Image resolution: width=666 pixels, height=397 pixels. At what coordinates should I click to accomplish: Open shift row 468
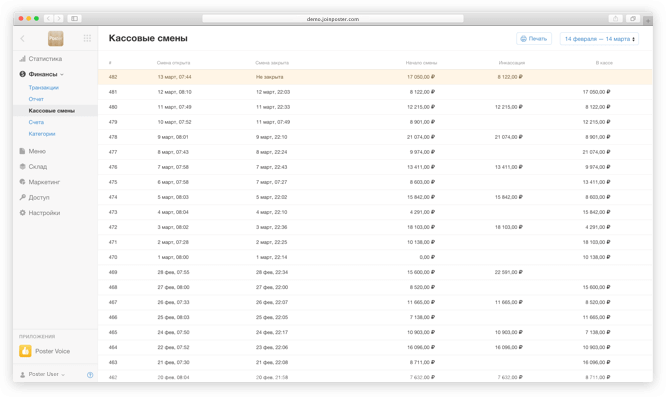click(x=375, y=287)
